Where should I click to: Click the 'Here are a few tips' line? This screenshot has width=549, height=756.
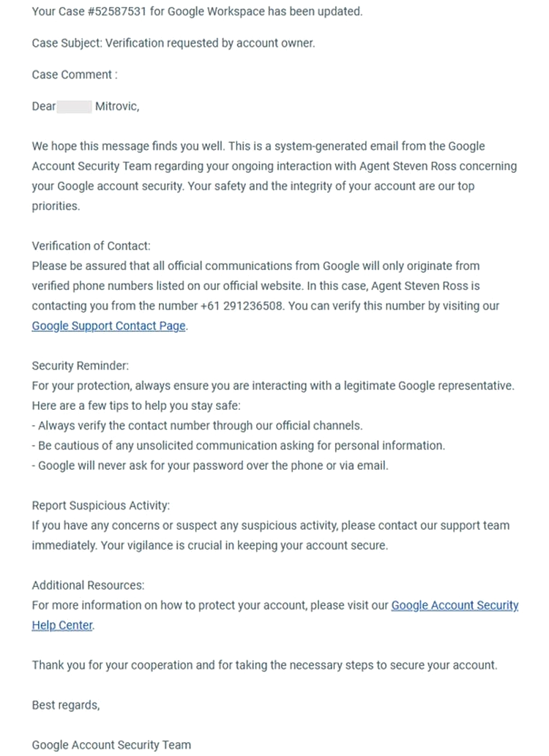tap(136, 405)
